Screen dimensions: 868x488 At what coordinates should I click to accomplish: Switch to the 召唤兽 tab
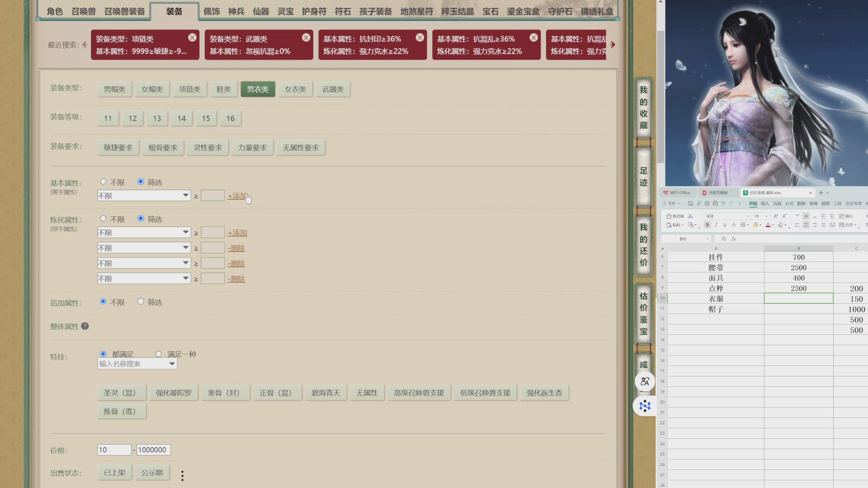tap(84, 11)
